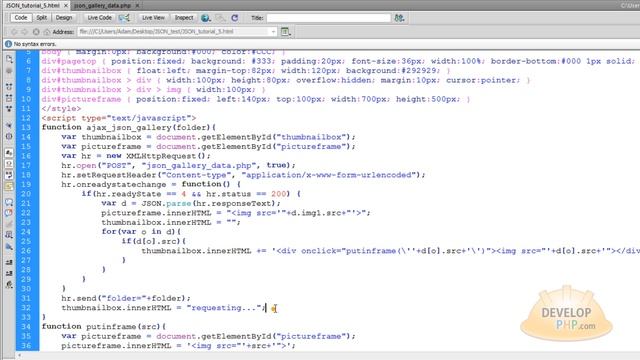
Task: Format the source code from the coding toolbar
Action: (x=9, y=284)
